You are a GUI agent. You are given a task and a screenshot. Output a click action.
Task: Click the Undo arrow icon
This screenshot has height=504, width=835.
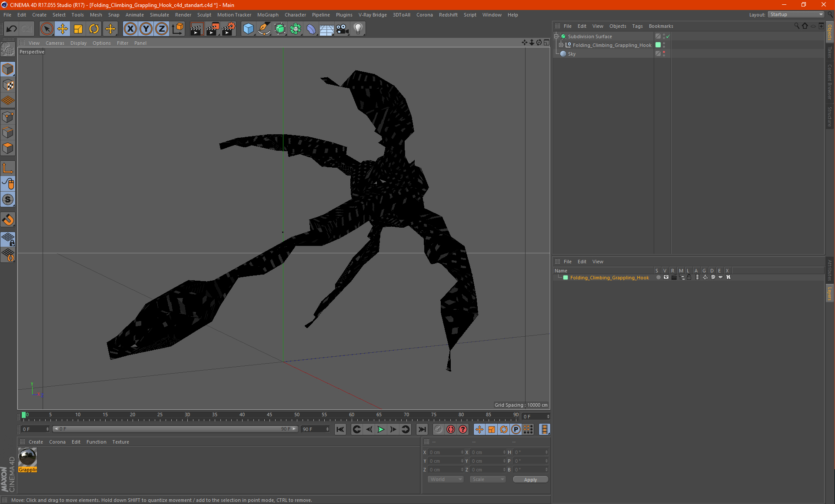coord(12,29)
